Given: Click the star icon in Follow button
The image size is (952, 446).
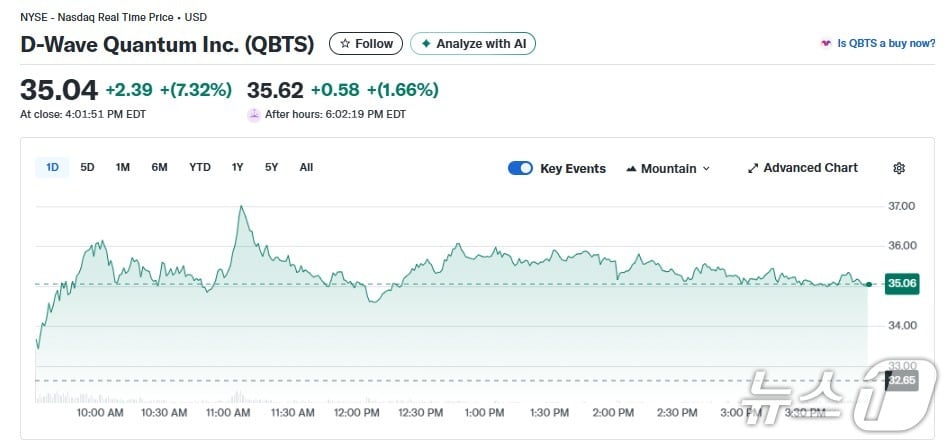Looking at the screenshot, I should pos(345,44).
